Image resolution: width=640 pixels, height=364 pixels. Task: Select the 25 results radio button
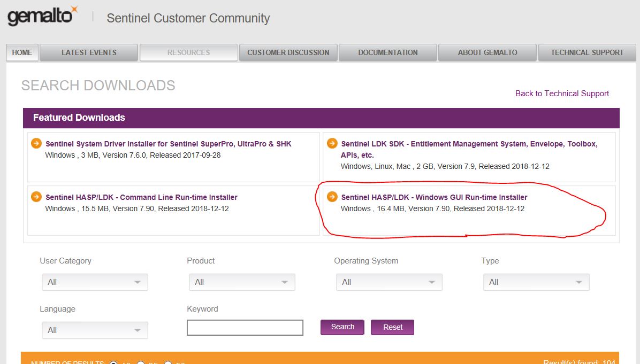[141, 362]
